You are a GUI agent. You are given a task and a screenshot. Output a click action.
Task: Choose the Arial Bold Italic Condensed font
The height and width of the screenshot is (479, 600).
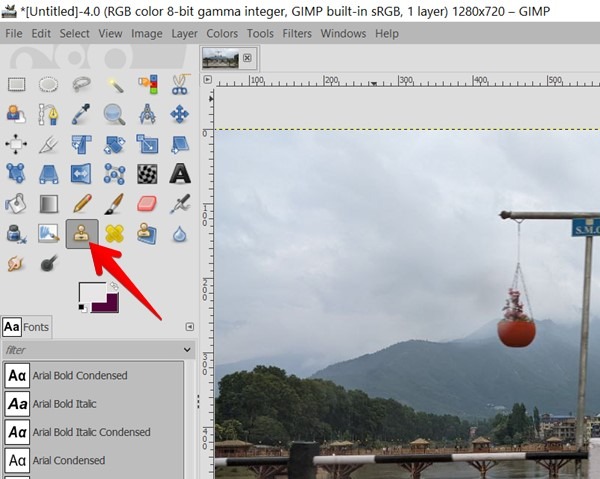tap(93, 432)
